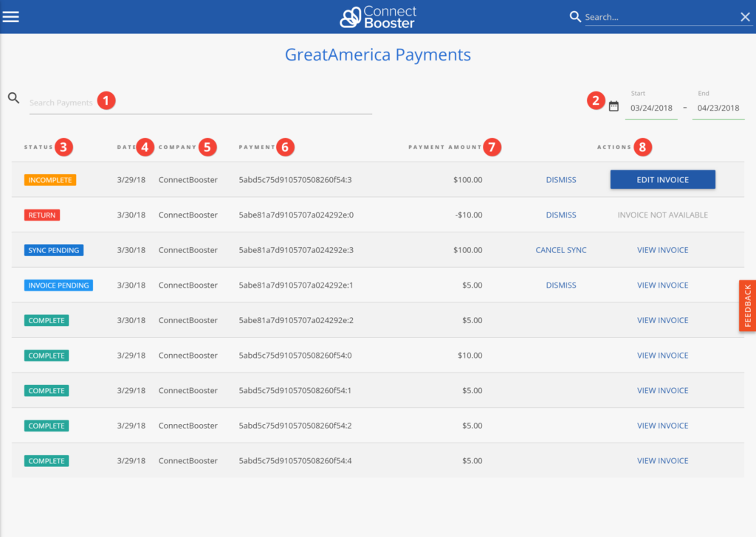Click the Edit Invoice button
This screenshot has height=537, width=756.
point(662,179)
